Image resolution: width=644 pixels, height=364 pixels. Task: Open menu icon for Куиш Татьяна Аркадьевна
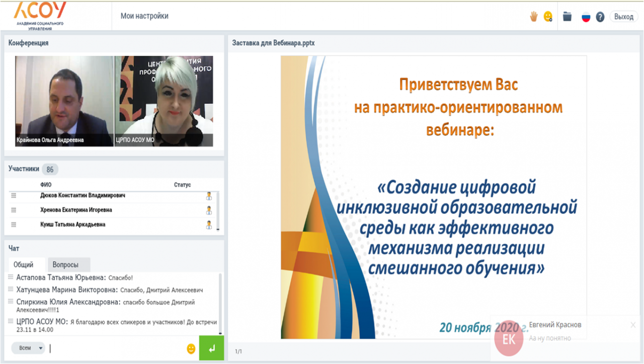coord(14,225)
